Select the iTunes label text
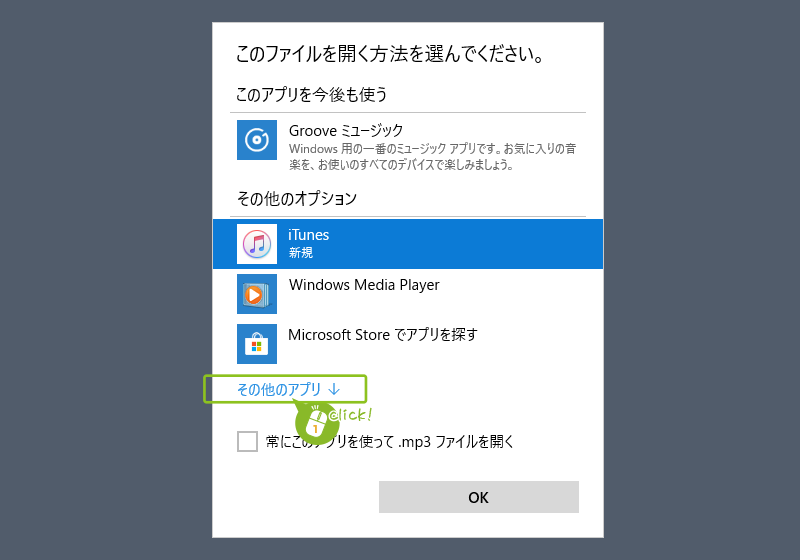Viewport: 800px width, 560px height. coord(309,235)
